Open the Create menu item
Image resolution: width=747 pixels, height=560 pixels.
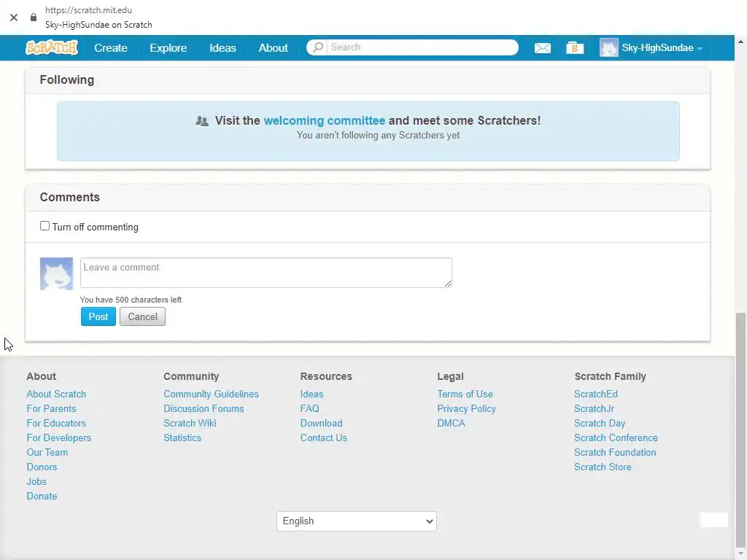(x=111, y=47)
